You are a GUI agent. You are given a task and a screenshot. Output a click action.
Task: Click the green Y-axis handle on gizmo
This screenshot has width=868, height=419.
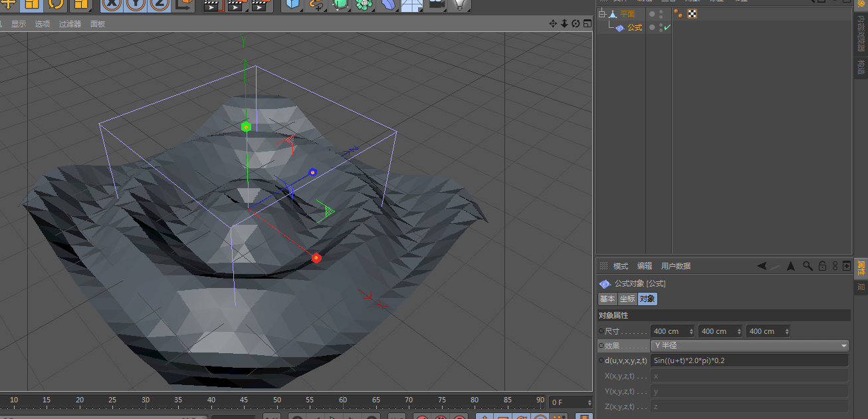[246, 127]
